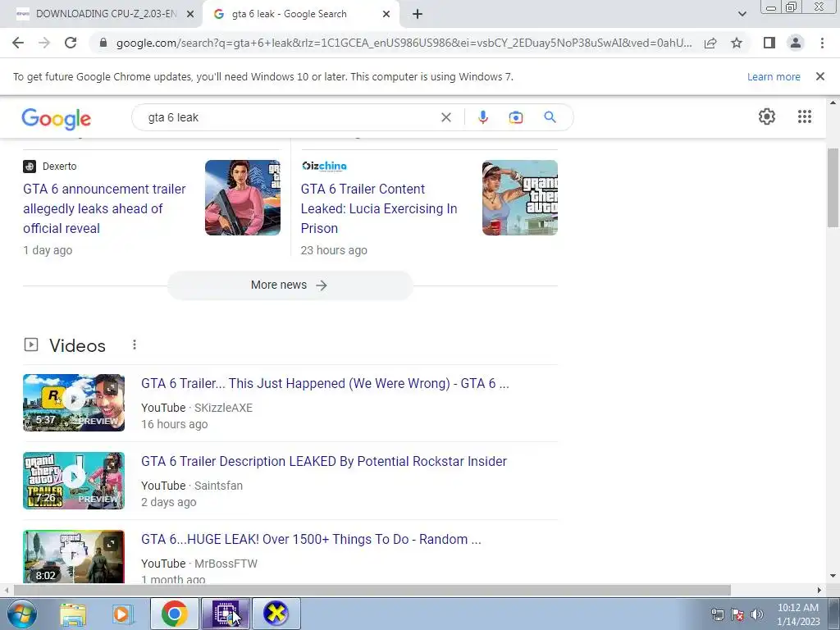Open the Google apps grid
This screenshot has width=840, height=630.
pyautogui.click(x=804, y=116)
